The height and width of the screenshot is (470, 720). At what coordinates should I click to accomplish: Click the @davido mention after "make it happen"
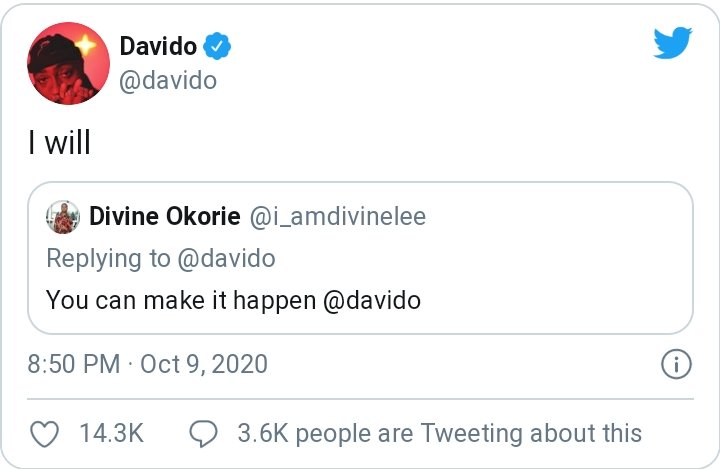(371, 299)
